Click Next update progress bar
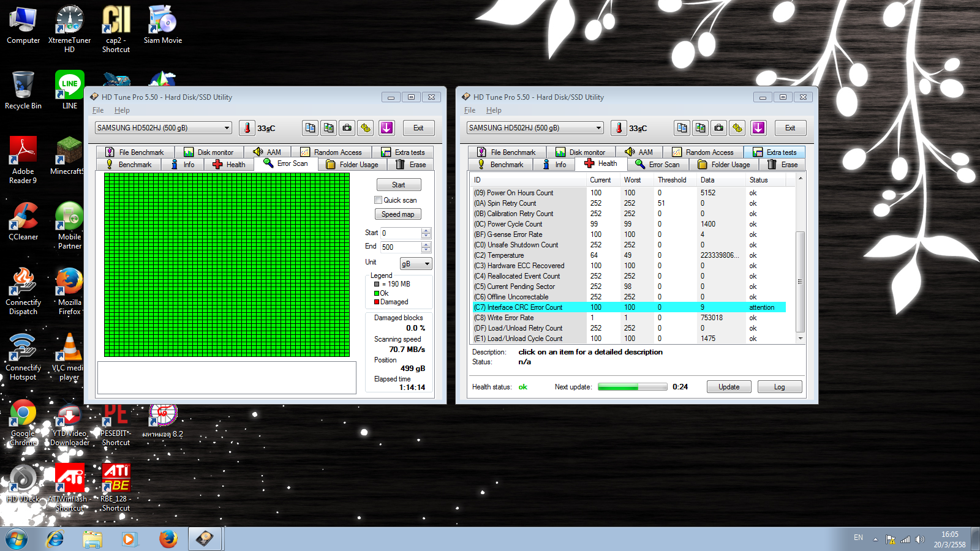The height and width of the screenshot is (551, 980). pos(633,387)
